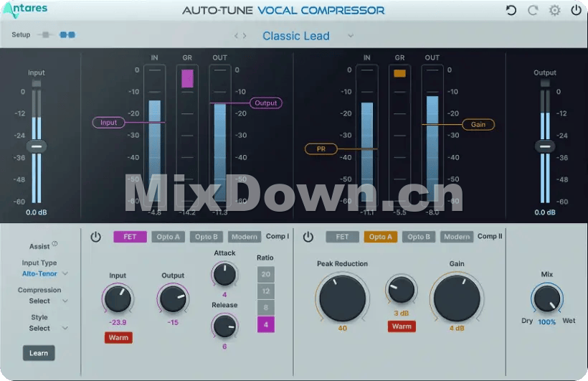
Task: Click the Release knob
Action: tap(224, 326)
